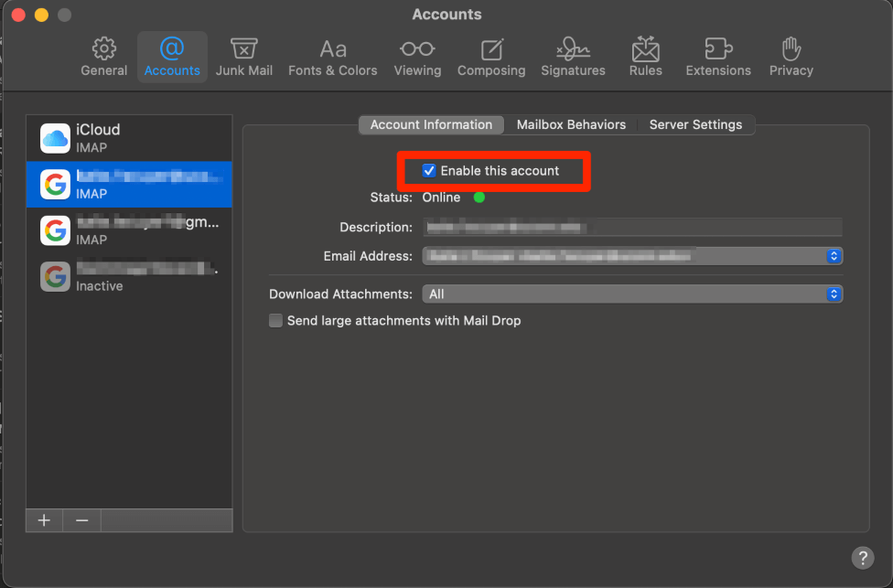Select the Inactive Google account
The width and height of the screenshot is (893, 588).
click(x=128, y=276)
